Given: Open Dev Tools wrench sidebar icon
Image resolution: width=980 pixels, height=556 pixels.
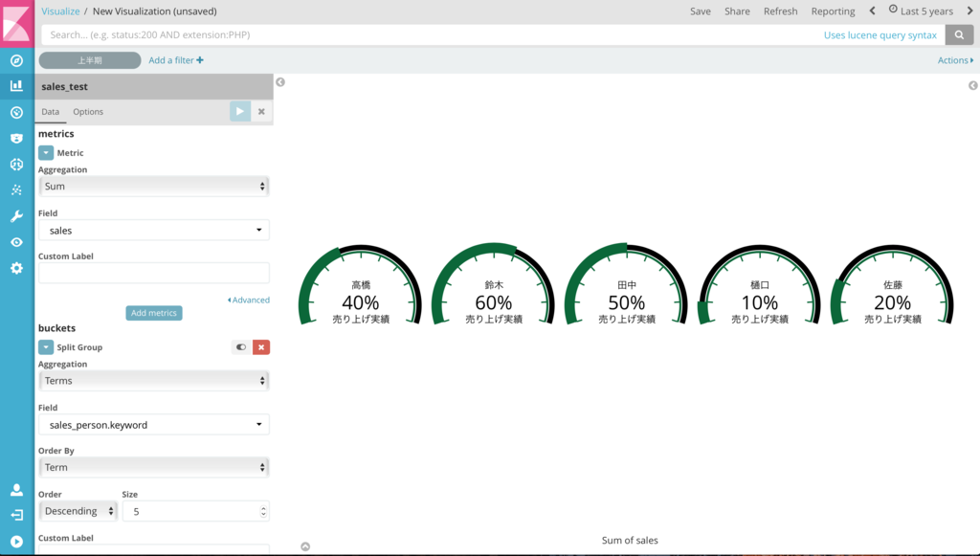Looking at the screenshot, I should click(x=17, y=216).
